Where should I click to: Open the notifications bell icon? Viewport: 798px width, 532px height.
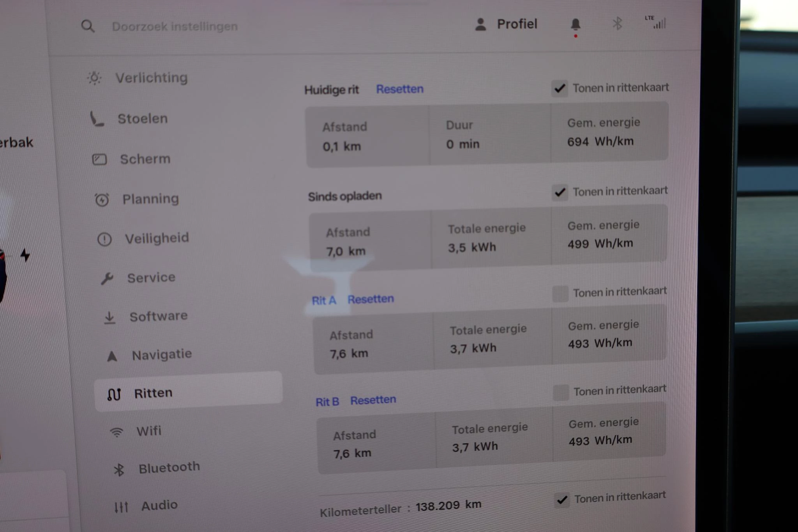(x=575, y=25)
